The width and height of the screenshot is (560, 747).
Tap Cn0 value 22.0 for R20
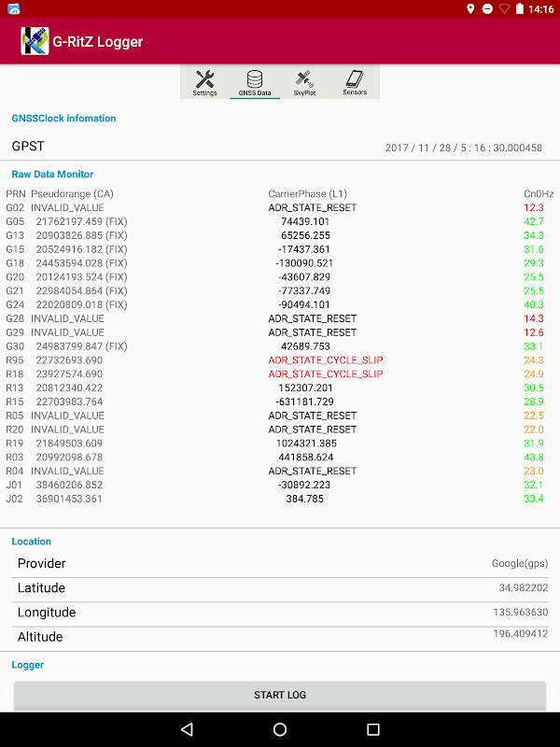pos(533,430)
